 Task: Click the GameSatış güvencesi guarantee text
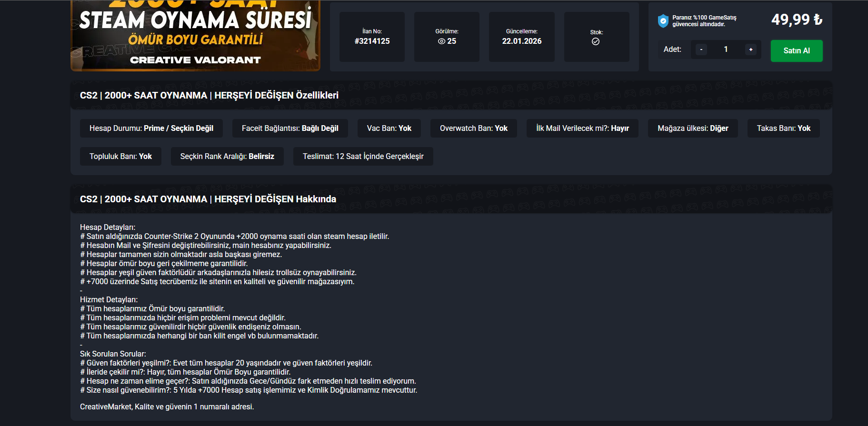pos(704,21)
